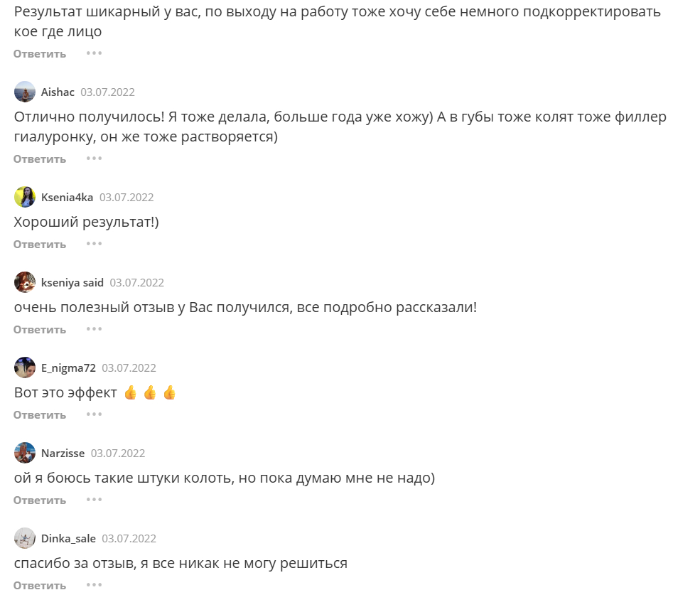Open kseniya said's avatar
This screenshot has height=590, width=700.
[x=25, y=282]
